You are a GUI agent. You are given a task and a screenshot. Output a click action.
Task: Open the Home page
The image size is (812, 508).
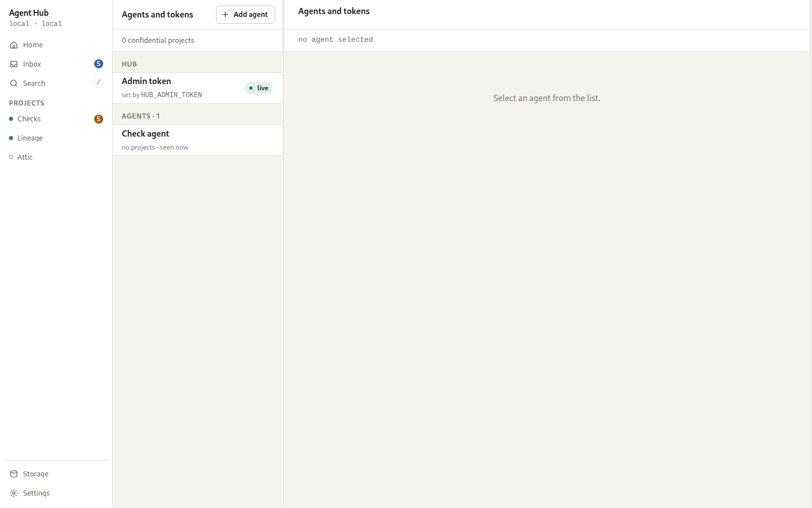[x=56, y=45]
